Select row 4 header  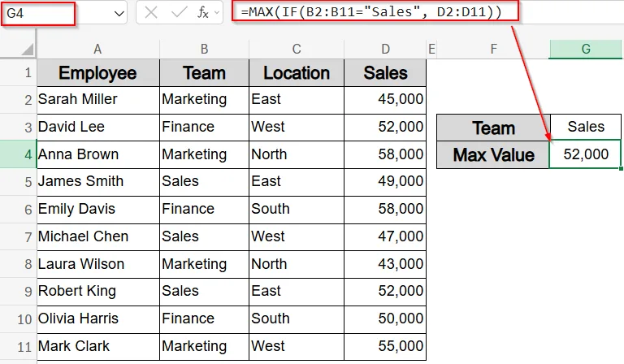point(19,154)
